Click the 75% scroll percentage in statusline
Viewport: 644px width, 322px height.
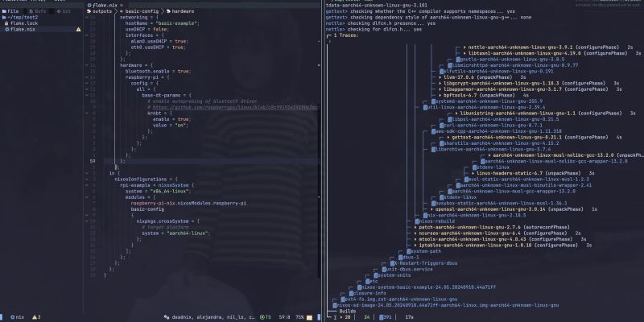tap(299, 317)
